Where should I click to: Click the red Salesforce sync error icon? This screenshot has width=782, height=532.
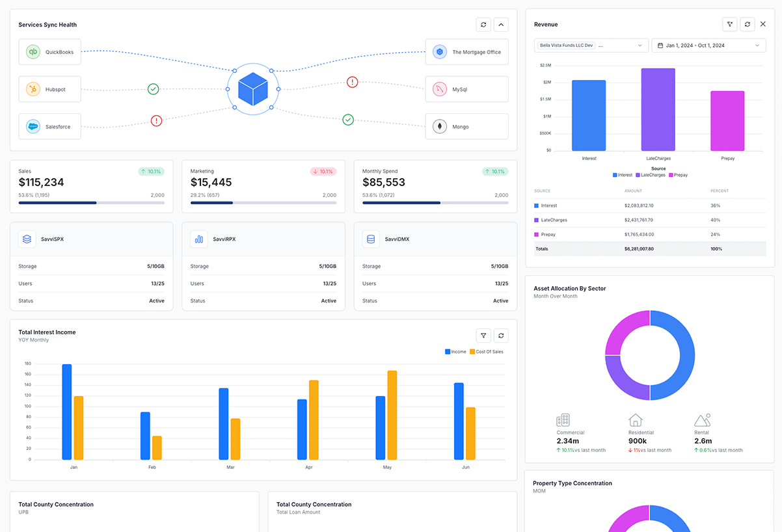pyautogui.click(x=156, y=120)
